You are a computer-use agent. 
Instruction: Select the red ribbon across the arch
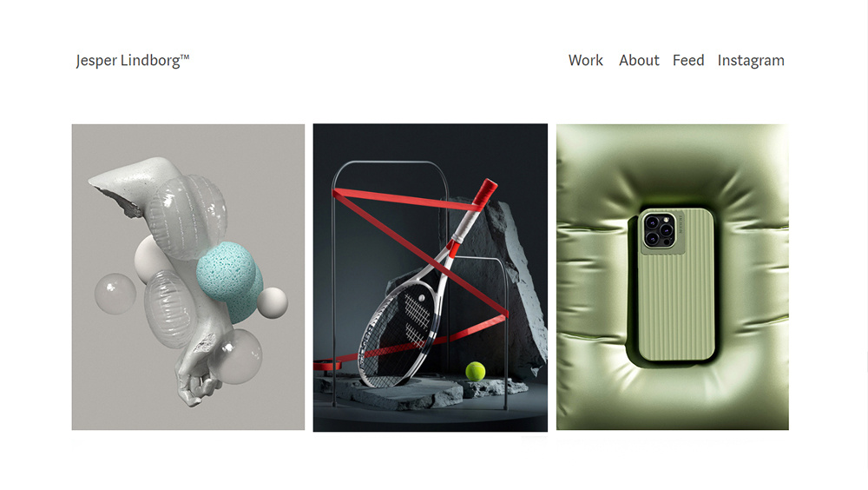421,255
